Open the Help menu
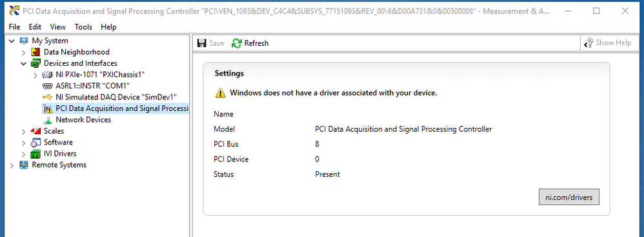This screenshot has height=237, width=644. 108,27
